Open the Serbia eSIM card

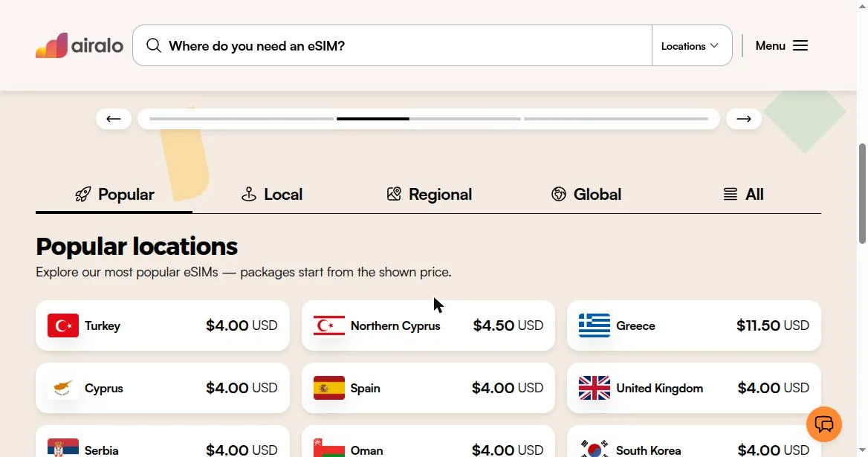point(163,441)
